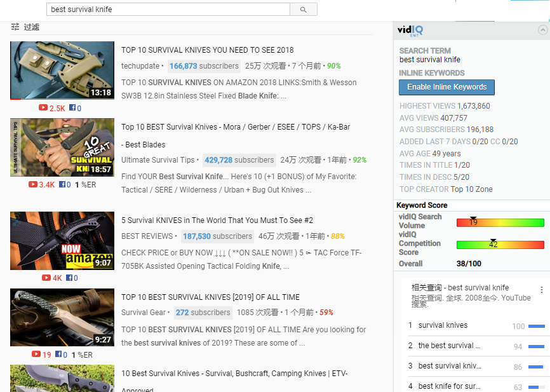Click TOP CREATOR Top 10 Zone
Viewport: 550px width, 392px height.
coord(446,189)
